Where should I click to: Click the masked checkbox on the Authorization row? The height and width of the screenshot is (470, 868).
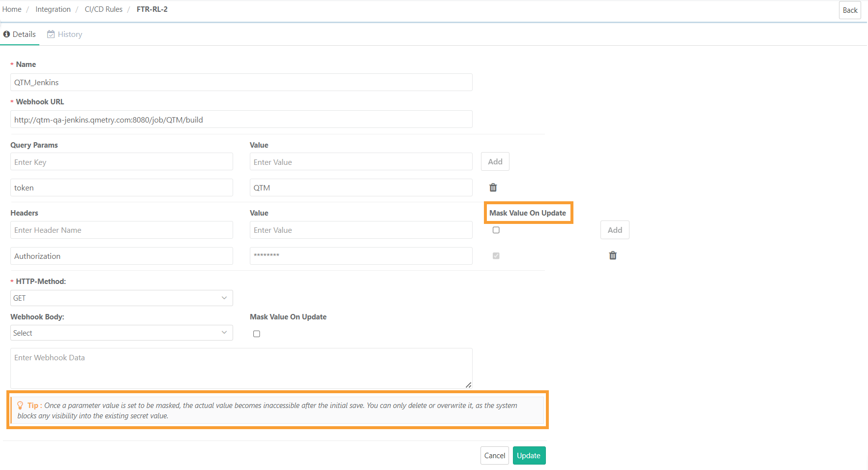coord(496,255)
